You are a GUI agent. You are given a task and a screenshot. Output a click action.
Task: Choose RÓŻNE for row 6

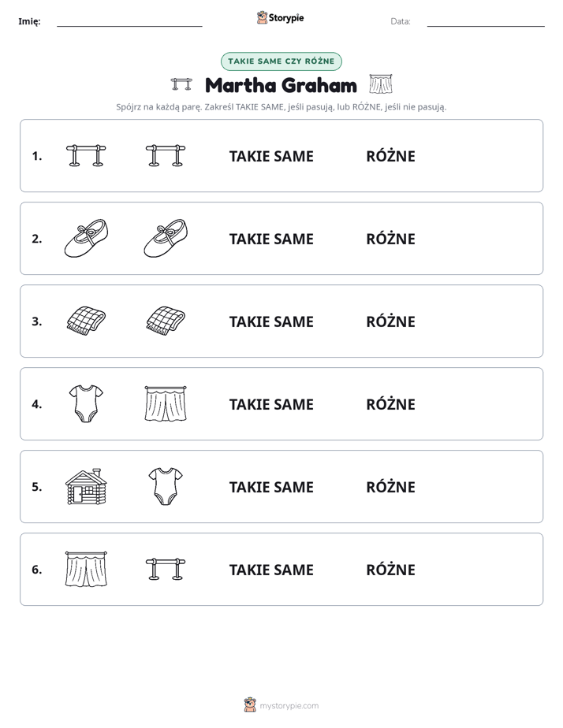click(x=390, y=570)
